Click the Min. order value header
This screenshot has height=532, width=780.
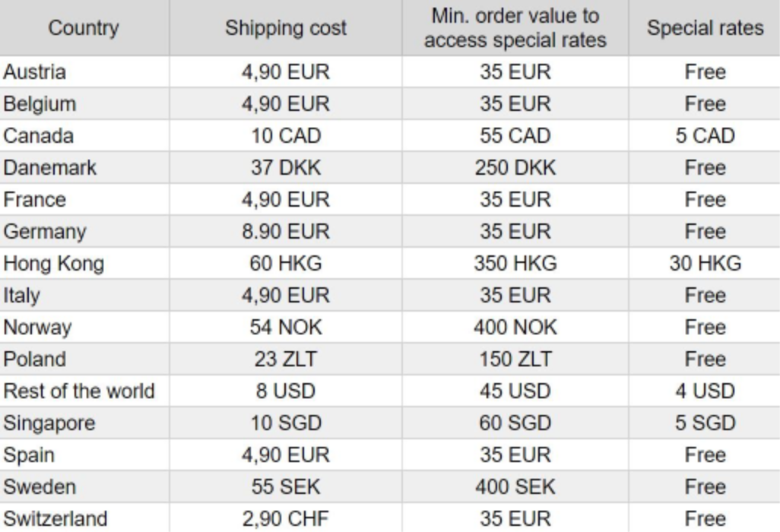(515, 27)
